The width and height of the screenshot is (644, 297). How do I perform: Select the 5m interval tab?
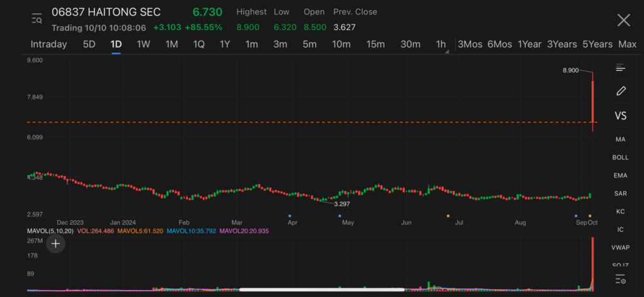point(309,45)
